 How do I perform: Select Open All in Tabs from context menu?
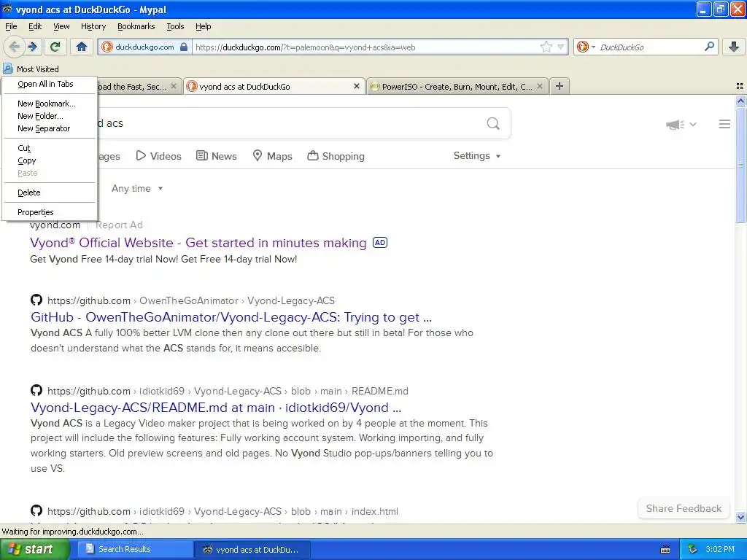pos(50,84)
